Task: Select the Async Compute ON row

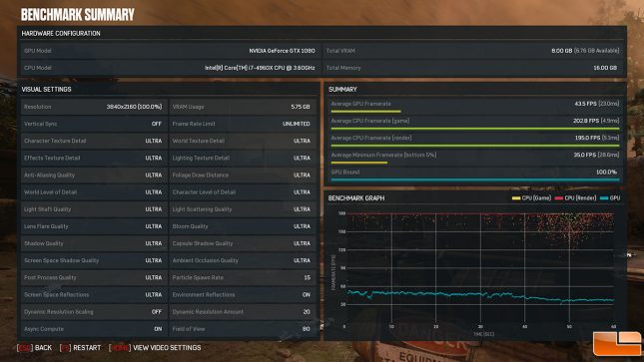Action: pyautogui.click(x=94, y=329)
